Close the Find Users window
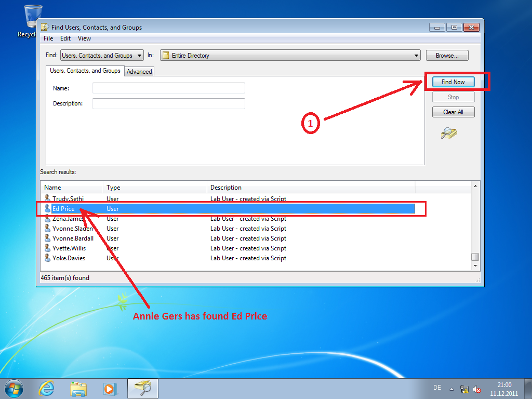Viewport: 532px width, 399px height. coord(471,27)
